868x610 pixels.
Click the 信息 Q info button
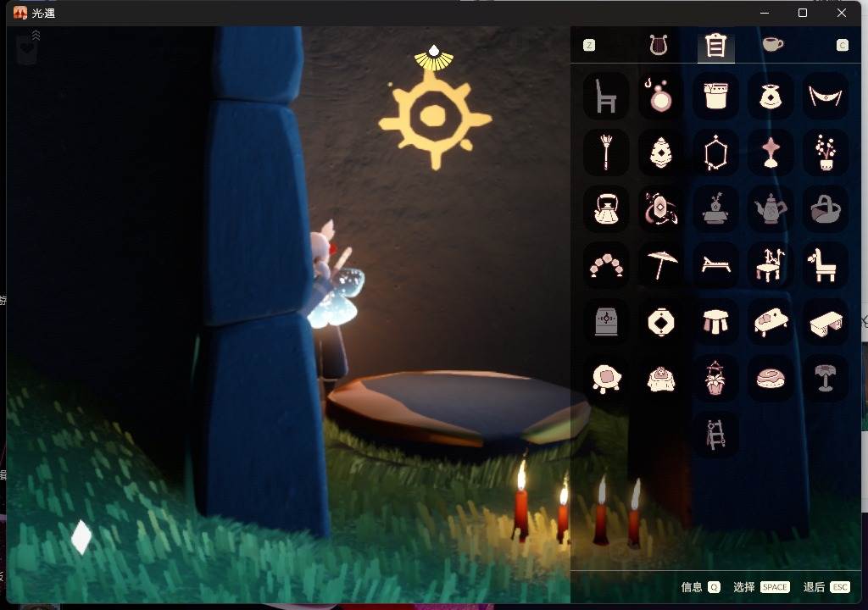[x=700, y=587]
